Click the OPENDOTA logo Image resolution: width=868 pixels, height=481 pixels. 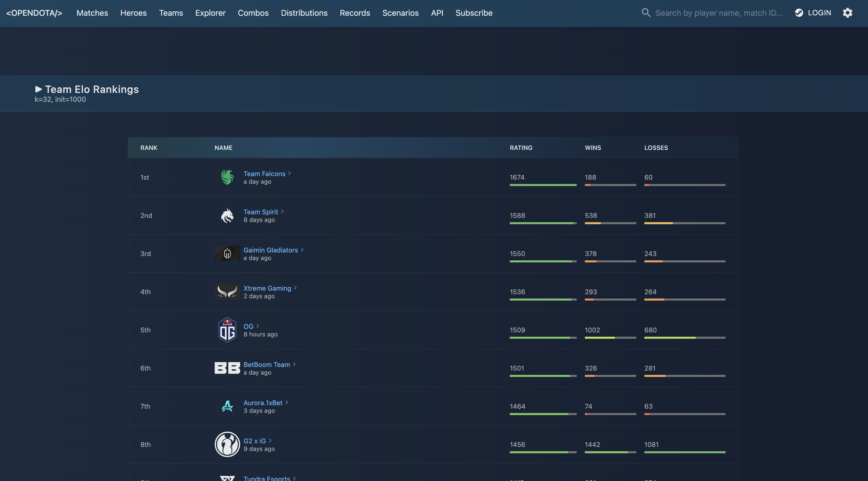tap(34, 13)
